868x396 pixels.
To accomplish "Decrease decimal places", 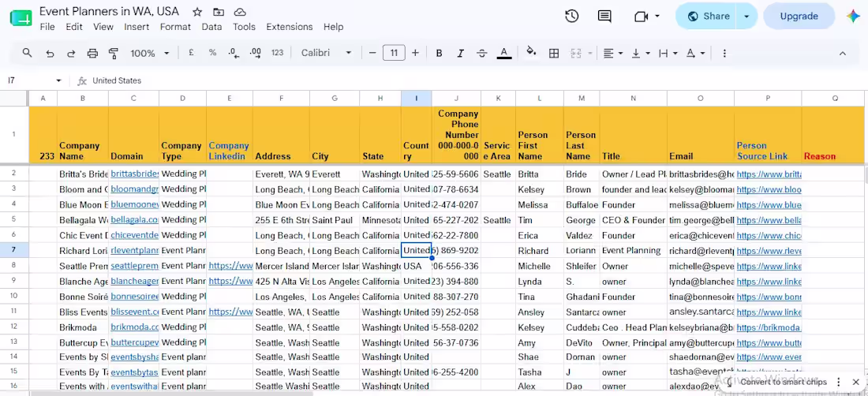I will 234,53.
